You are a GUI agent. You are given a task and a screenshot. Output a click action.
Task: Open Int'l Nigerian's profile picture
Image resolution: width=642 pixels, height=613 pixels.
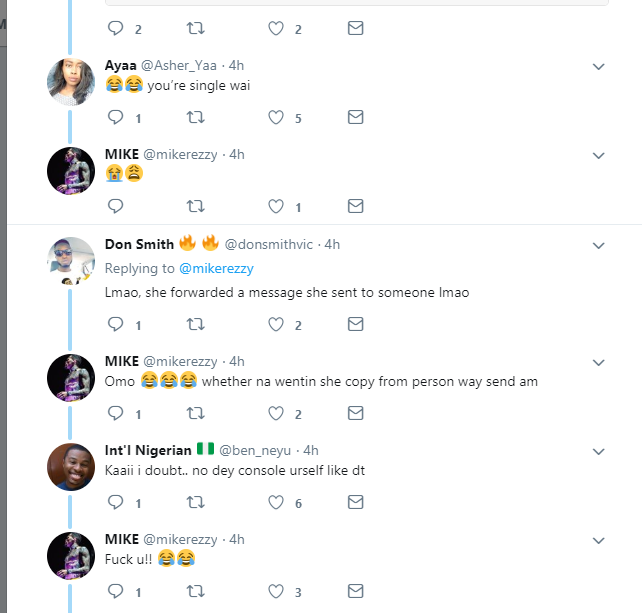(x=71, y=466)
